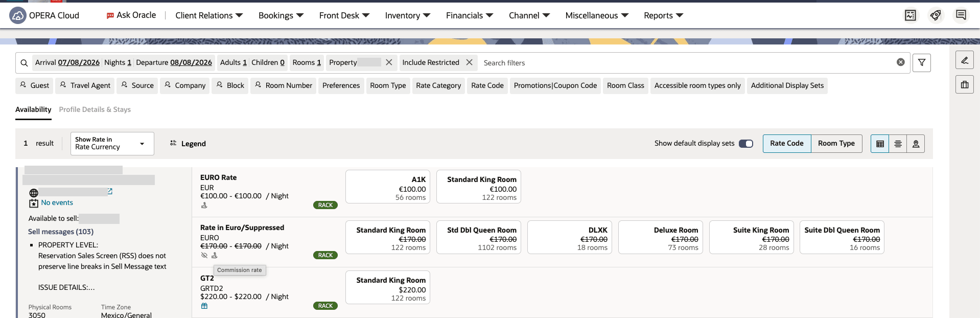Image resolution: width=980 pixels, height=318 pixels.
Task: Switch to Profile Details & Stays tab
Action: [x=95, y=109]
